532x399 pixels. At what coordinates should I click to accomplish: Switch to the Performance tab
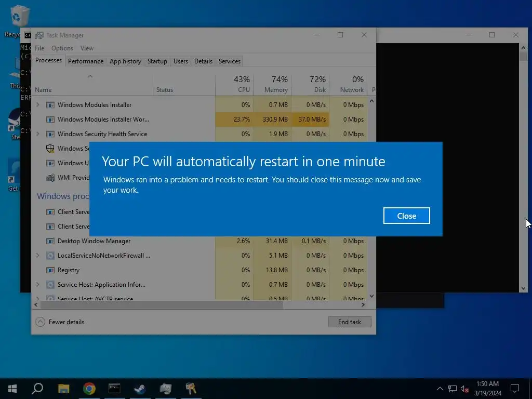pos(86,61)
